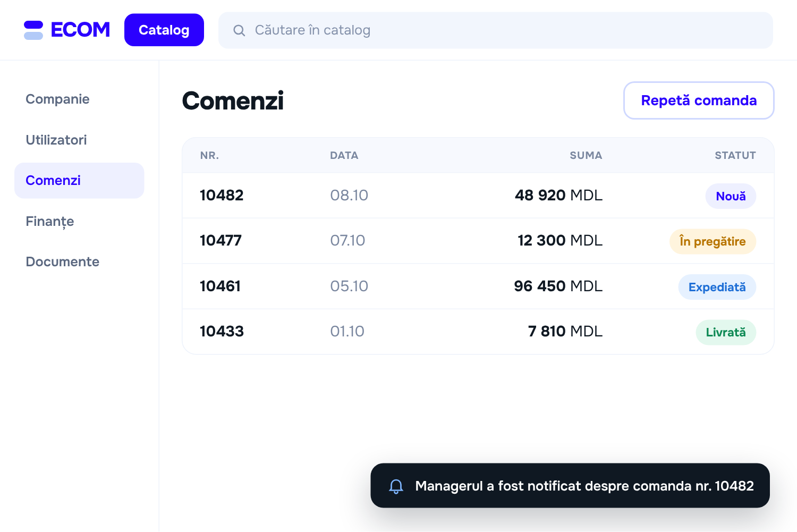797x532 pixels.
Task: Click the date 01.10
Action: (347, 332)
